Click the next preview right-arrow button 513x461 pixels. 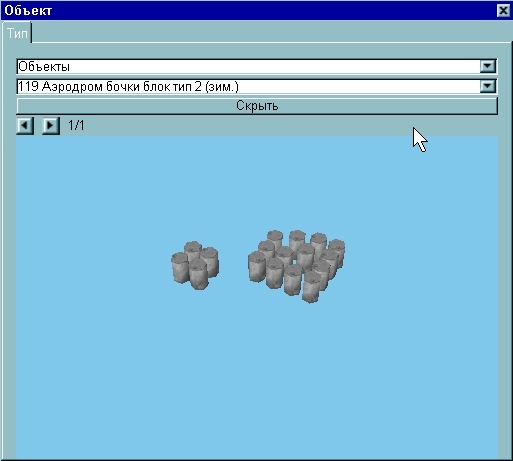click(51, 126)
